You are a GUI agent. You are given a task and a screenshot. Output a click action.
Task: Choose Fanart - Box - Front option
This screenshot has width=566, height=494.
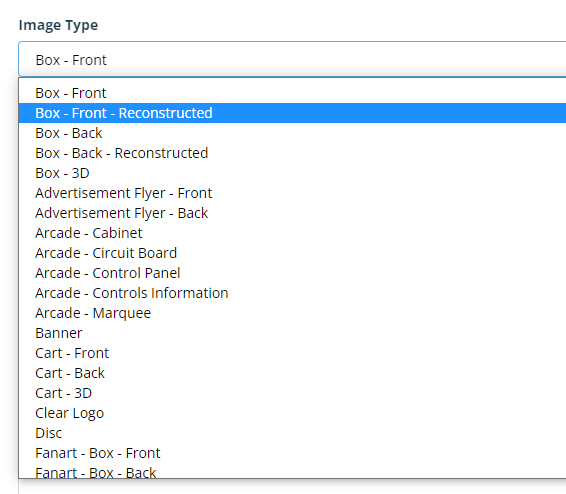[x=292, y=453]
